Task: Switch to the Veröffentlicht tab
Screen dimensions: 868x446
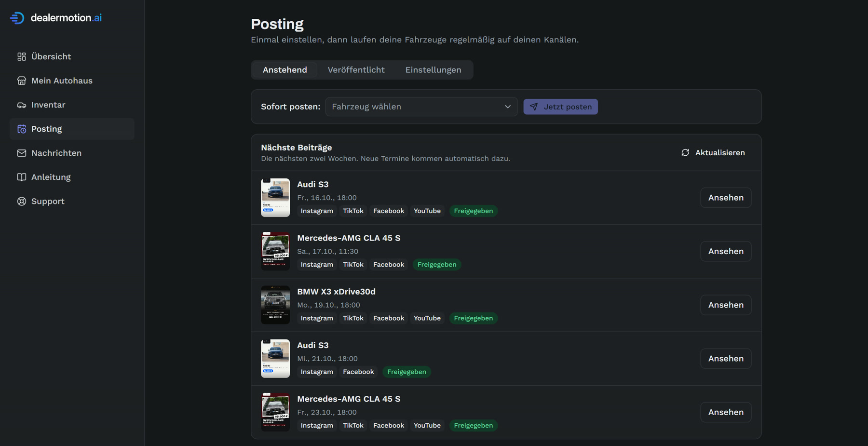Action: 356,70
